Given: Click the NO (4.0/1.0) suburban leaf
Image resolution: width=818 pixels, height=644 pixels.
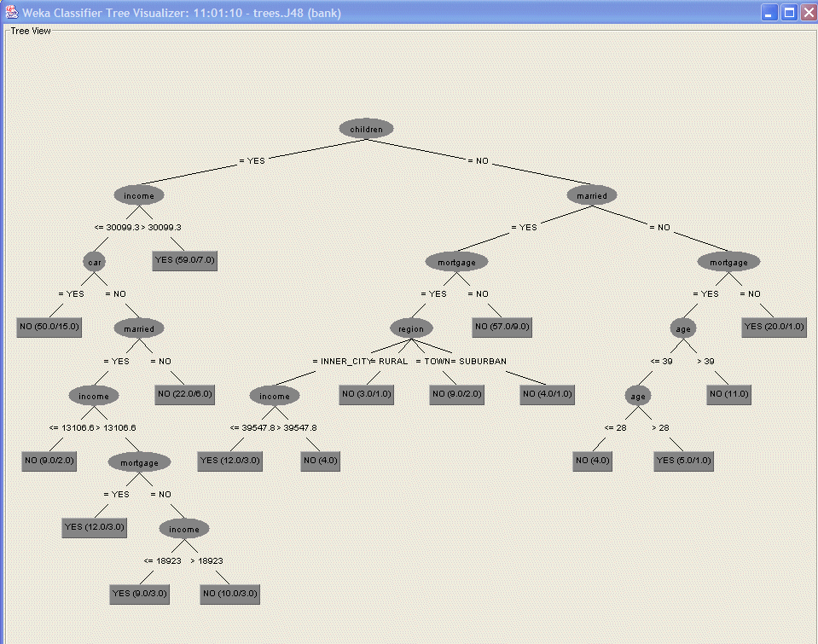Looking at the screenshot, I should pyautogui.click(x=548, y=394).
